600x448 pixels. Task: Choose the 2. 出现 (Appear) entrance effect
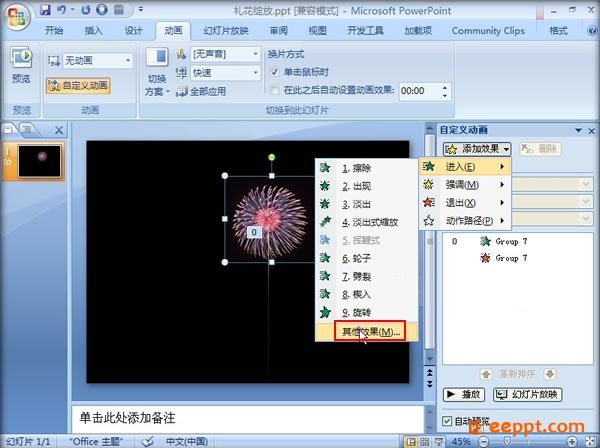(x=366, y=186)
